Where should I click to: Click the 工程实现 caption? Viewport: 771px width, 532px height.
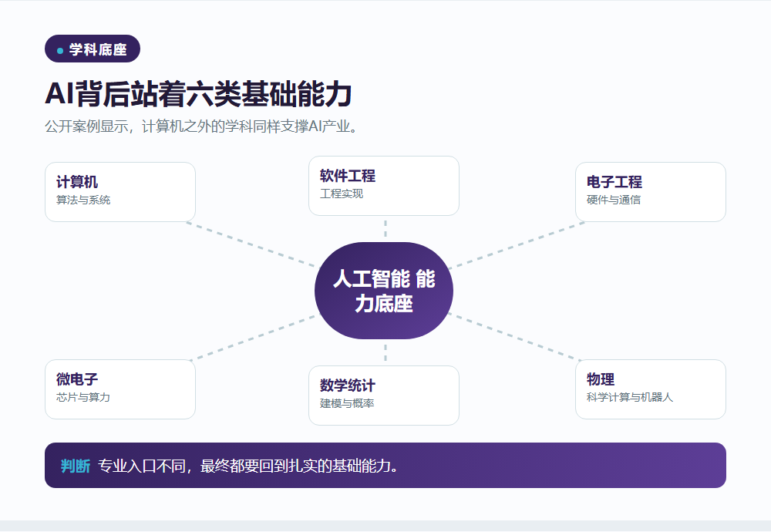[342, 194]
